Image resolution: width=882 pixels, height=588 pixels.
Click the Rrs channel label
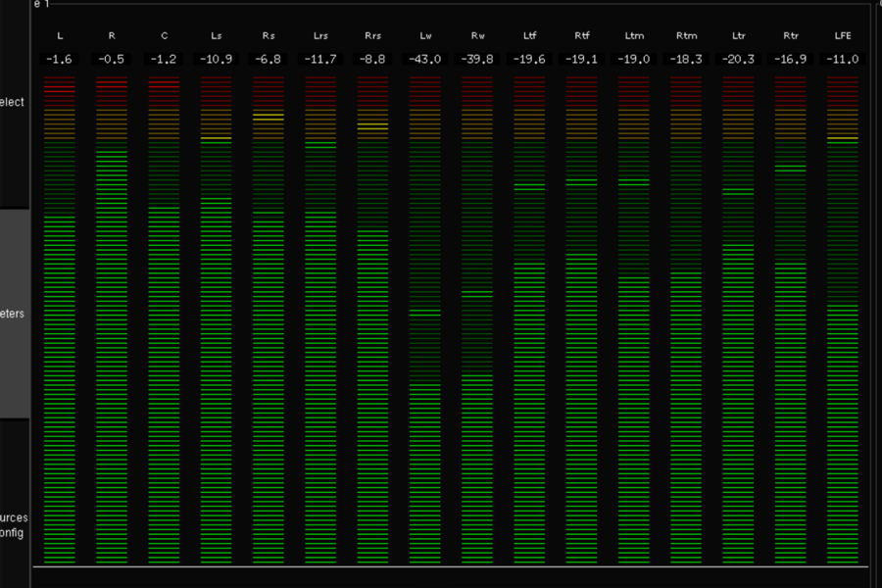coord(372,35)
